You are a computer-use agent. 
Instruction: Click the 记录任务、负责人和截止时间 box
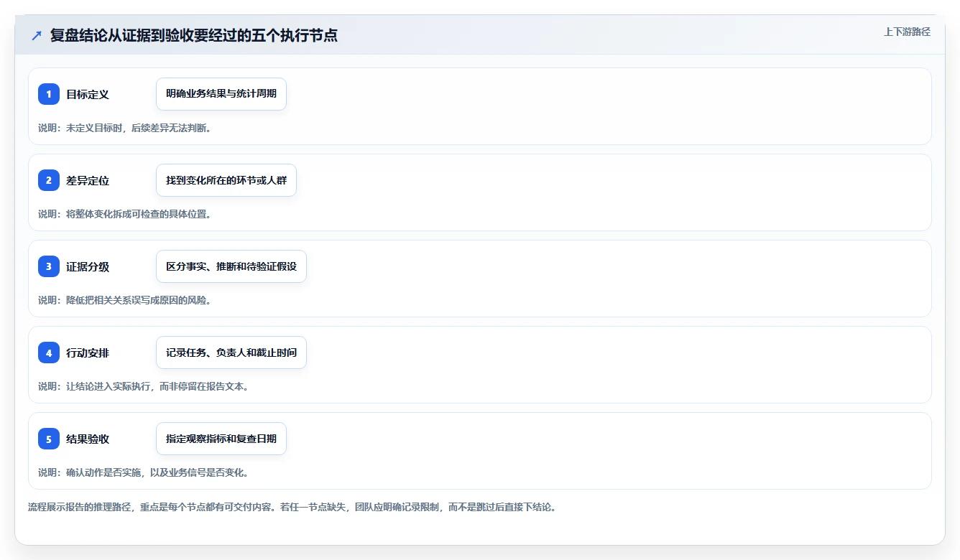[231, 353]
